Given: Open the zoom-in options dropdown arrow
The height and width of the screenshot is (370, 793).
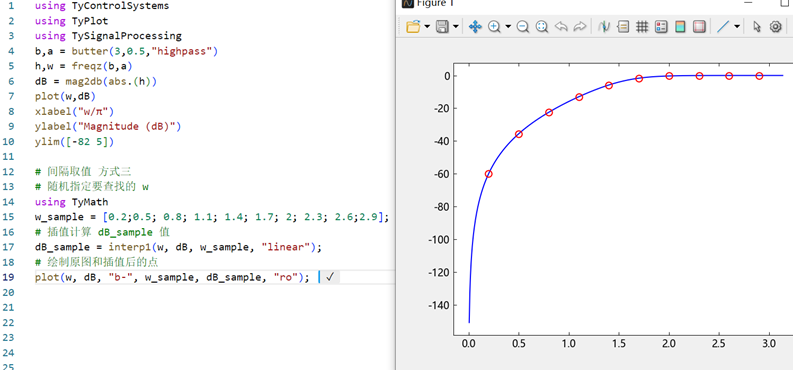Looking at the screenshot, I should (508, 27).
